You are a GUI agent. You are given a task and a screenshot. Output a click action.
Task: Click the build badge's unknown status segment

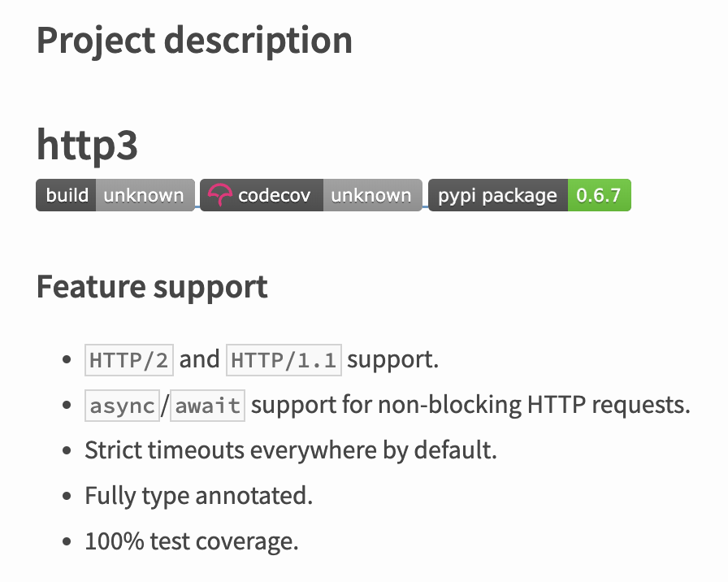144,195
